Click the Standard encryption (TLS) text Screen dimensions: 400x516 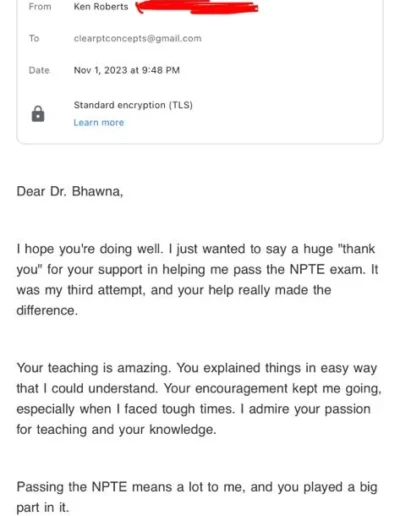click(x=133, y=105)
